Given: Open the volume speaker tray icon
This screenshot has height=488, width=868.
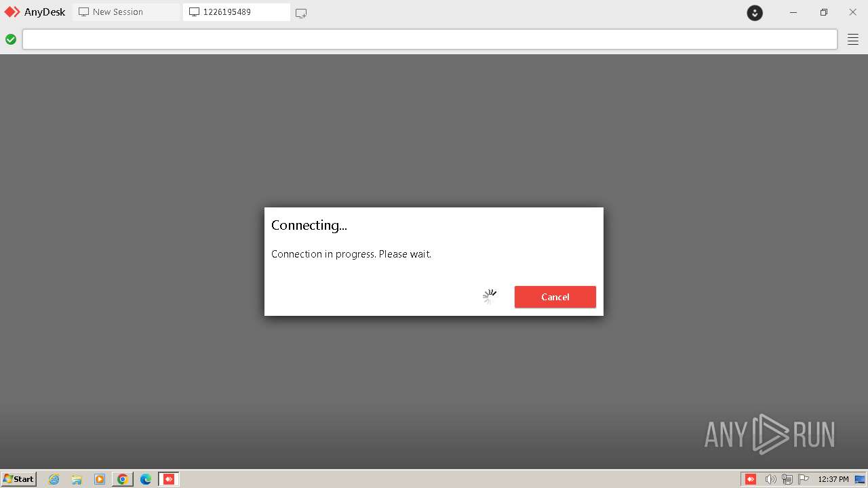Looking at the screenshot, I should (770, 479).
